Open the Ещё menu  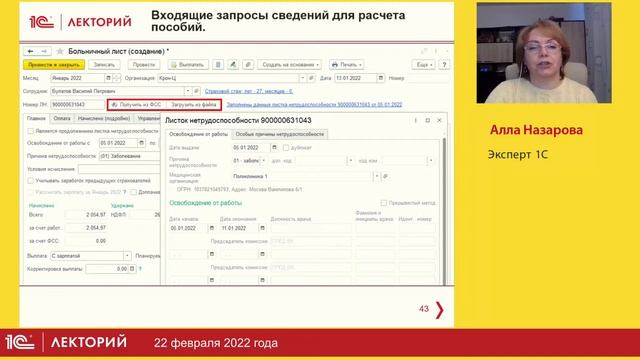424,64
